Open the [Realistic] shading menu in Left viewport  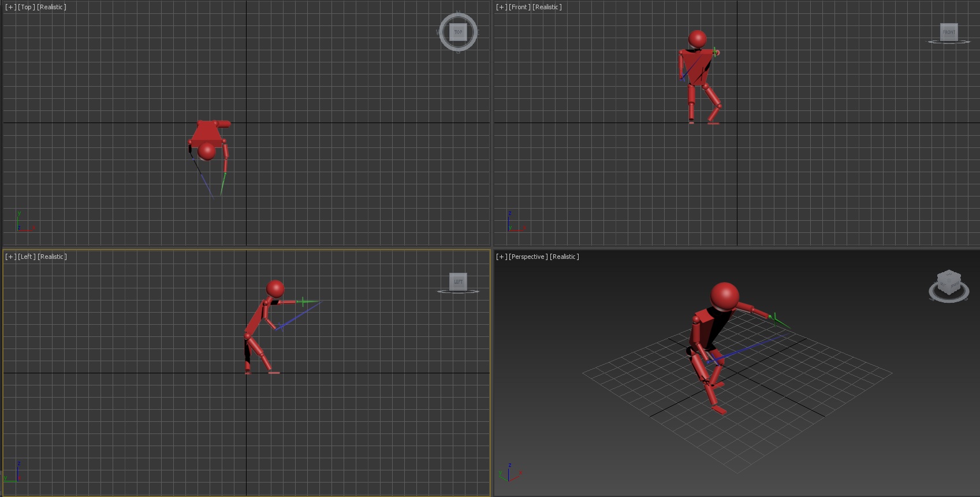(52, 257)
